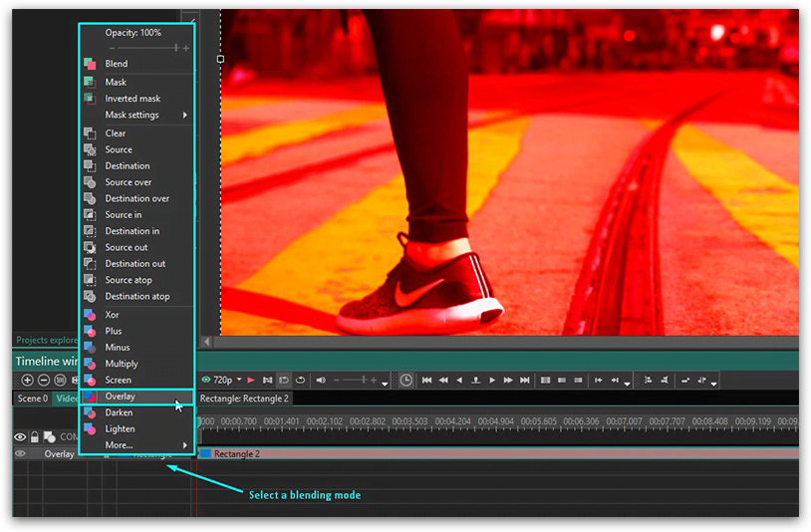The height and width of the screenshot is (532, 811).
Task: Step one frame backward
Action: coord(459,381)
